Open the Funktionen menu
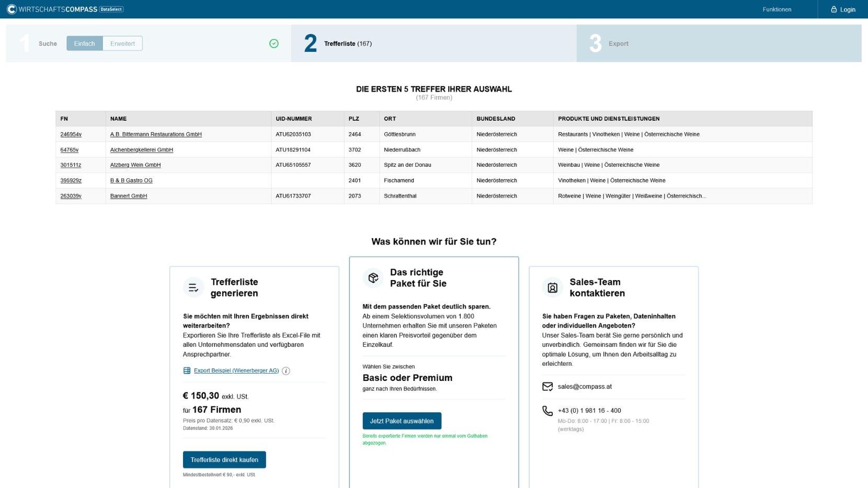Viewport: 868px width, 488px height. pos(776,9)
